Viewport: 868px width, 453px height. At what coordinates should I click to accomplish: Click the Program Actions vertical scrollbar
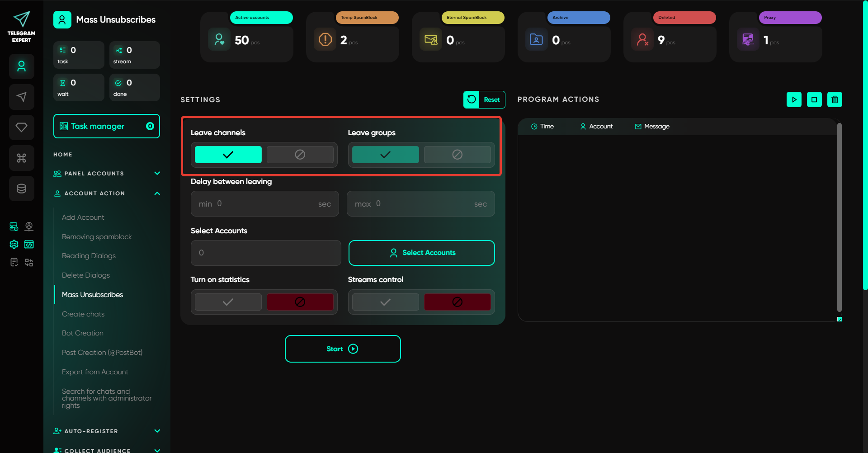point(839,217)
